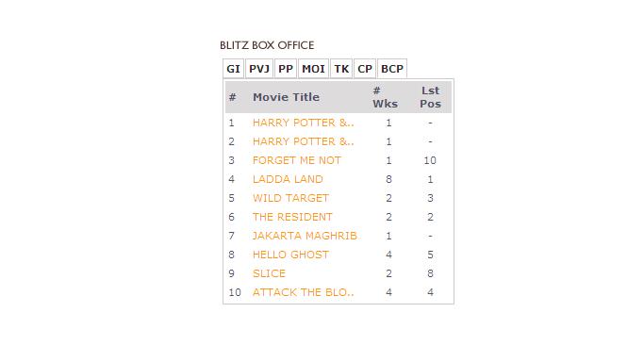Viewport: 644px width, 362px height.
Task: Open the PVJ tab
Action: 259,69
